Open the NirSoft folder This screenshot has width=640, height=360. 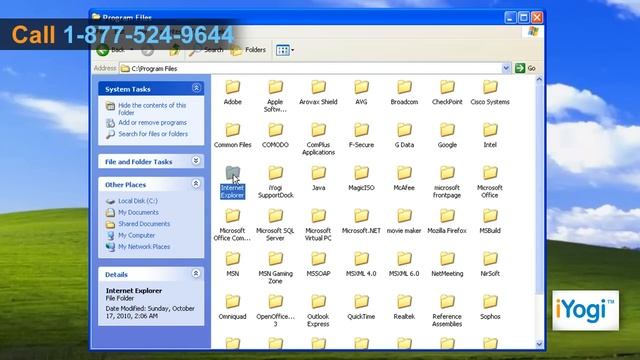coord(490,264)
